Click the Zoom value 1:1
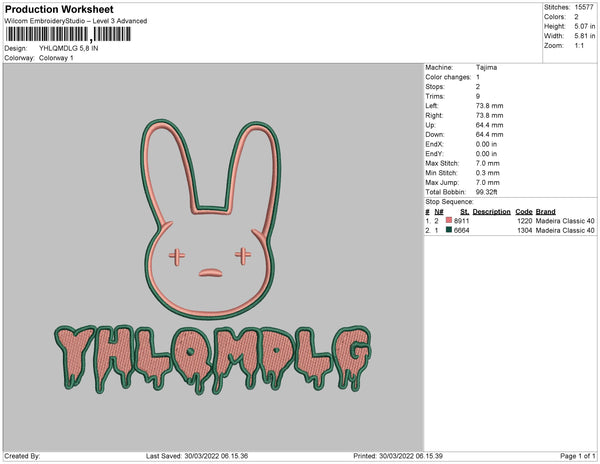The width and height of the screenshot is (600, 464). [x=579, y=46]
